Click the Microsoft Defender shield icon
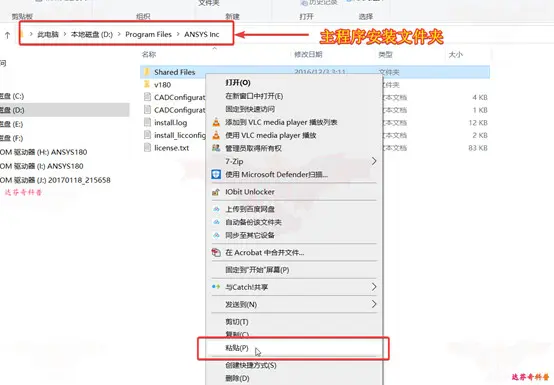The width and height of the screenshot is (554, 385). click(216, 174)
